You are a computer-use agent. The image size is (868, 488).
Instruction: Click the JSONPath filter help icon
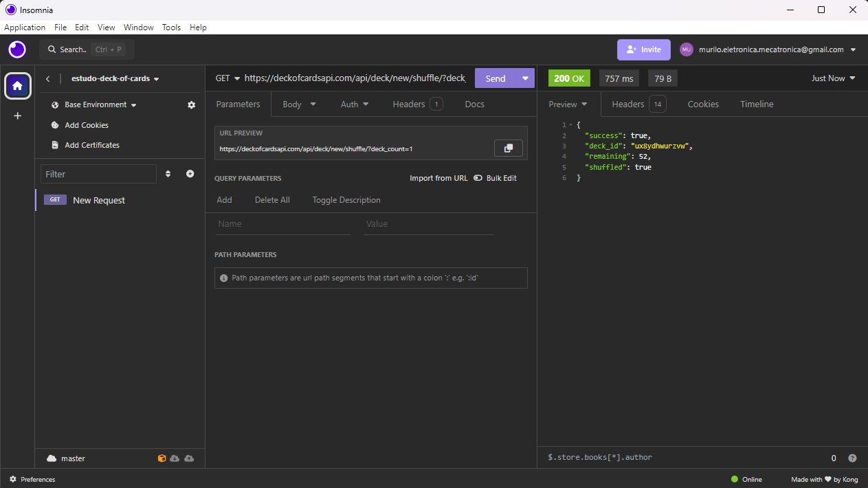852,458
